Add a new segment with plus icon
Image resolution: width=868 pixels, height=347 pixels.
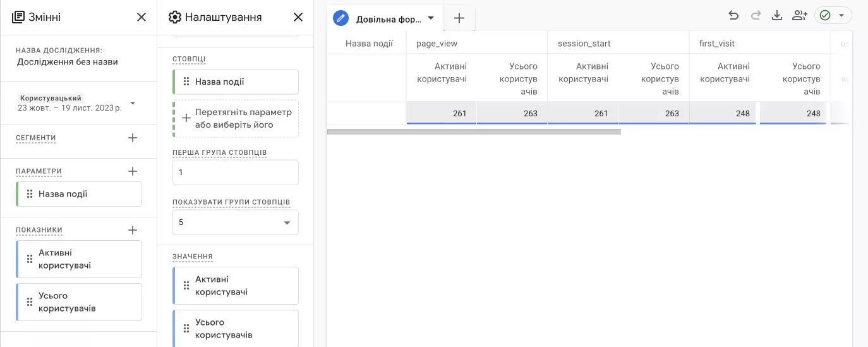(x=133, y=138)
